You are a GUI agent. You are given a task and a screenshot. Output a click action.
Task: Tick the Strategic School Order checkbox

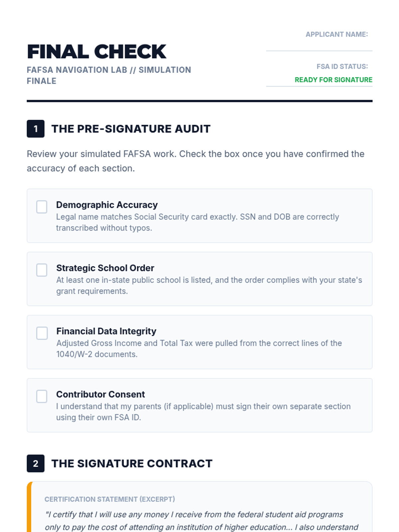click(42, 270)
